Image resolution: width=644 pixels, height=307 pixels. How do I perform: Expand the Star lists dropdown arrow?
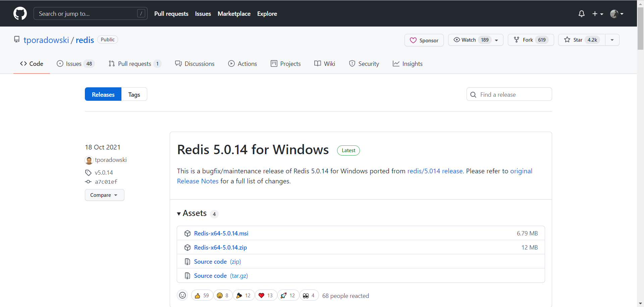click(x=612, y=40)
